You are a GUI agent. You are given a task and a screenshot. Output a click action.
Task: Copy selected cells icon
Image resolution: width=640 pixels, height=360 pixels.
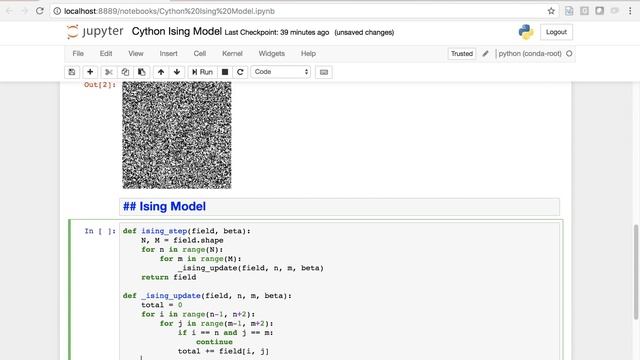point(125,72)
